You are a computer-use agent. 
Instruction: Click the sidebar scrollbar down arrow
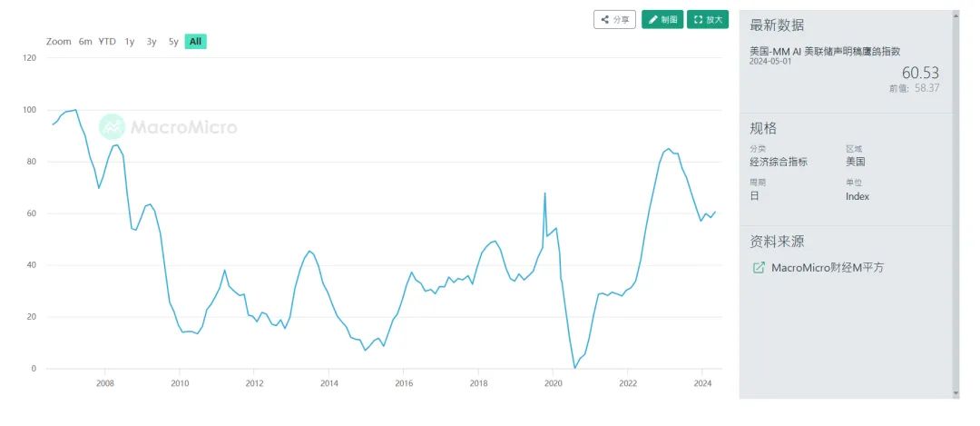click(955, 393)
